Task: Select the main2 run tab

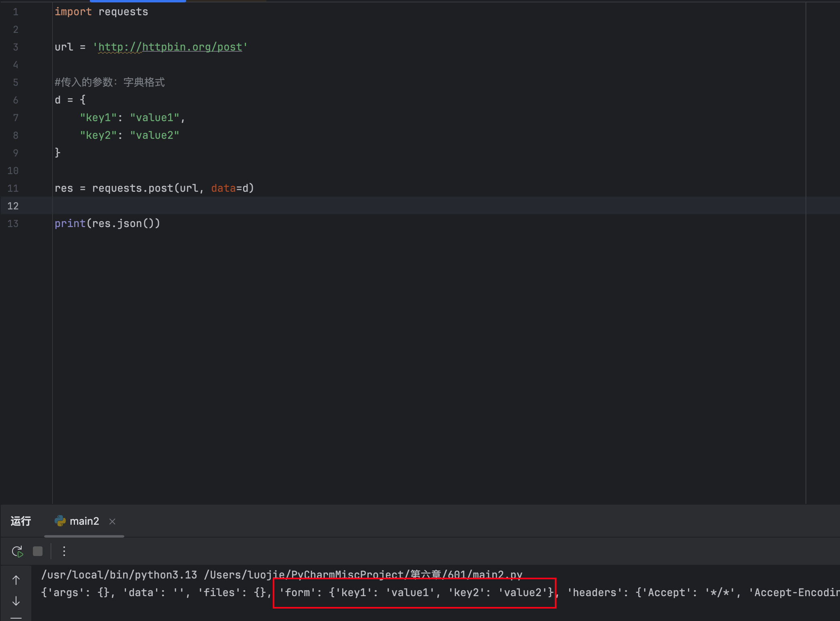Action: [x=84, y=521]
